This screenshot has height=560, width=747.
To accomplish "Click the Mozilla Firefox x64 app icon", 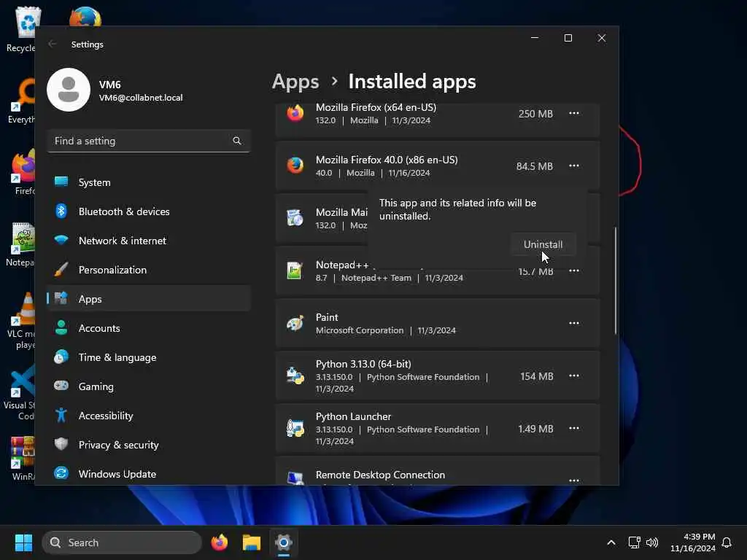I will (x=295, y=113).
